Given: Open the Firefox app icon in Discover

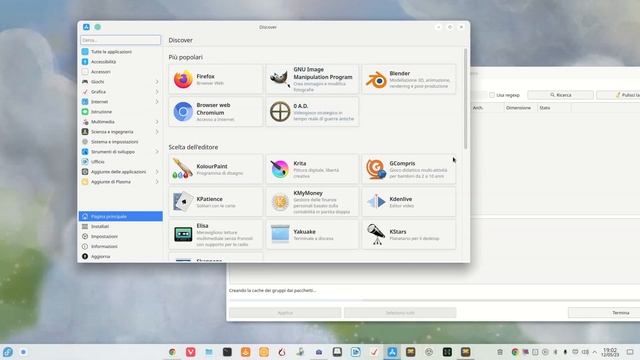Looking at the screenshot, I should coord(183,79).
